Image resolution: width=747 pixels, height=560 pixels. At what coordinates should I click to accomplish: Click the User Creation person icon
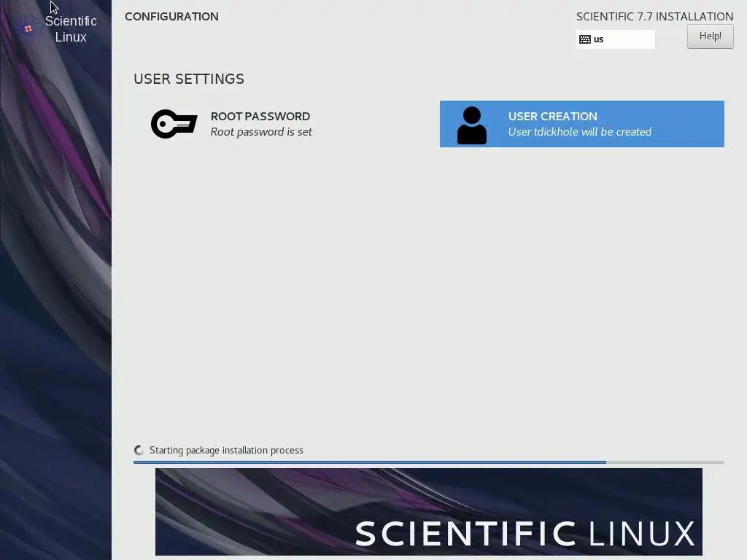point(472,125)
